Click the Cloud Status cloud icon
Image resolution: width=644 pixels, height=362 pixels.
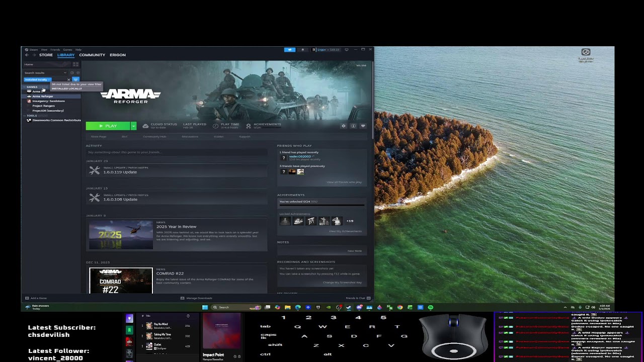tap(145, 126)
